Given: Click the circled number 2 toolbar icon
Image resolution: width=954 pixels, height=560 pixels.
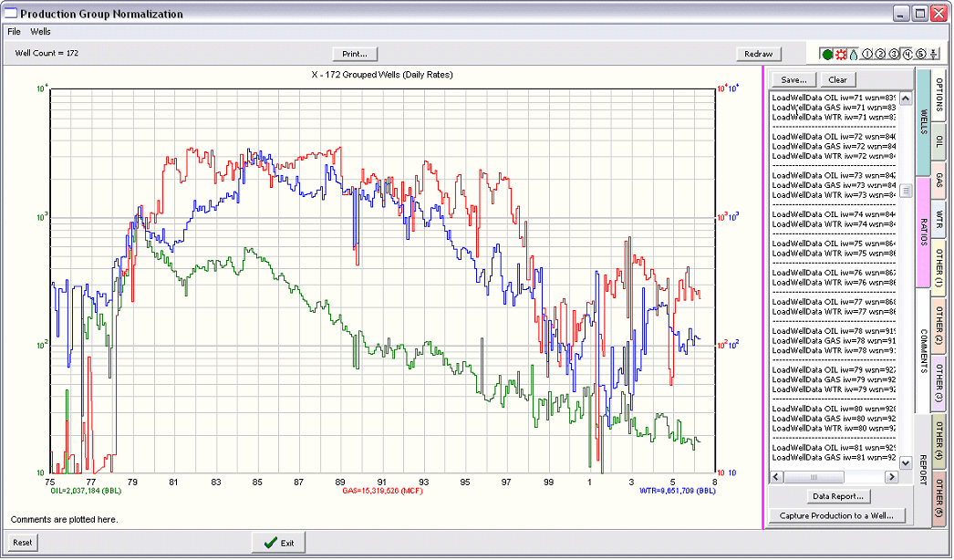Looking at the screenshot, I should pyautogui.click(x=880, y=54).
